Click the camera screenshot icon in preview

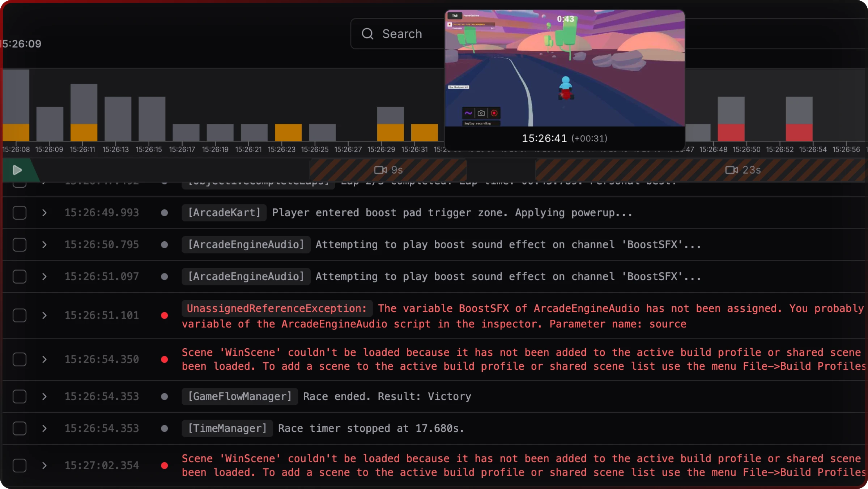tap(481, 113)
